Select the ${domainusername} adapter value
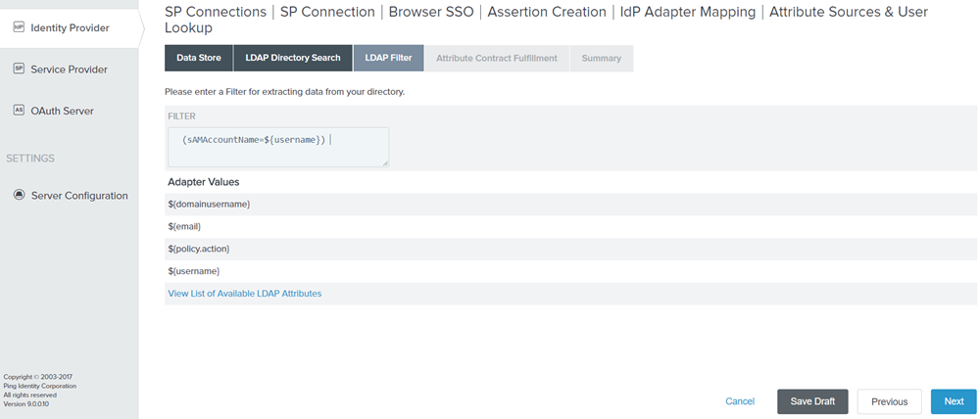The width and height of the screenshot is (980, 419). click(209, 204)
